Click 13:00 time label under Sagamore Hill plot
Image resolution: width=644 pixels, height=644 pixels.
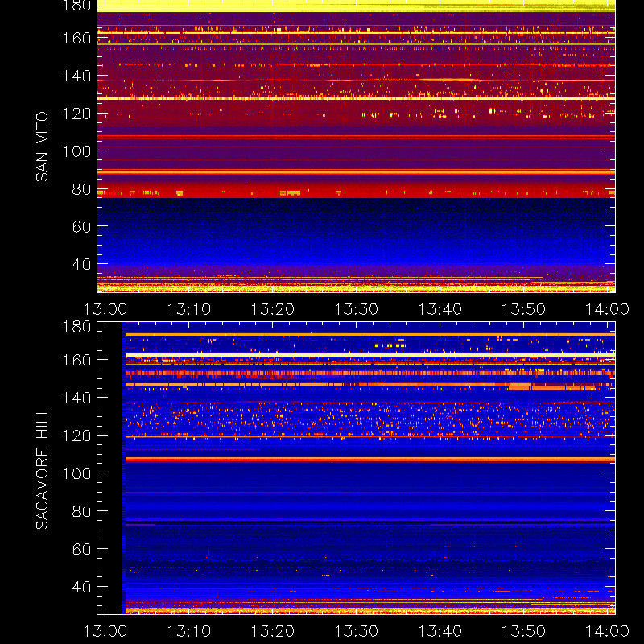point(105,631)
